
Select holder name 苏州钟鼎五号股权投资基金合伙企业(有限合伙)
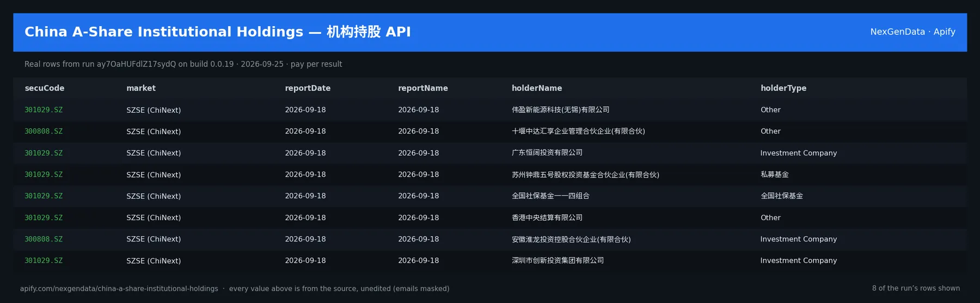point(585,175)
